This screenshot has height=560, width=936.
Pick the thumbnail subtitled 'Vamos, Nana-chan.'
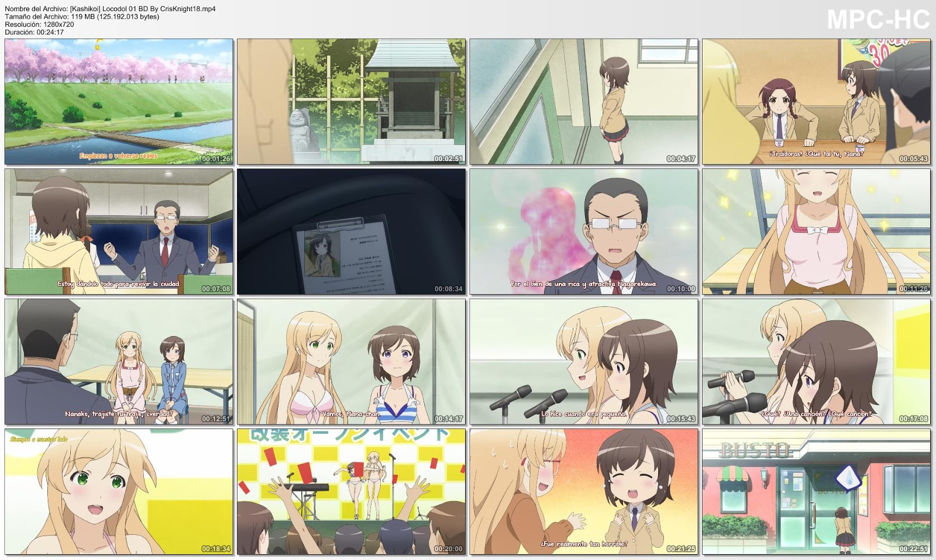(352, 362)
